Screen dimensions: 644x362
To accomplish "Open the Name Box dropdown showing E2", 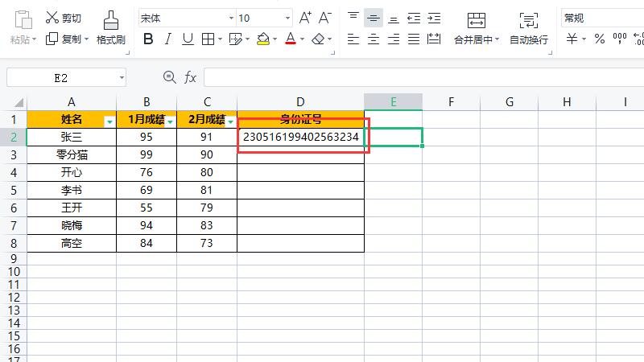I will click(122, 77).
